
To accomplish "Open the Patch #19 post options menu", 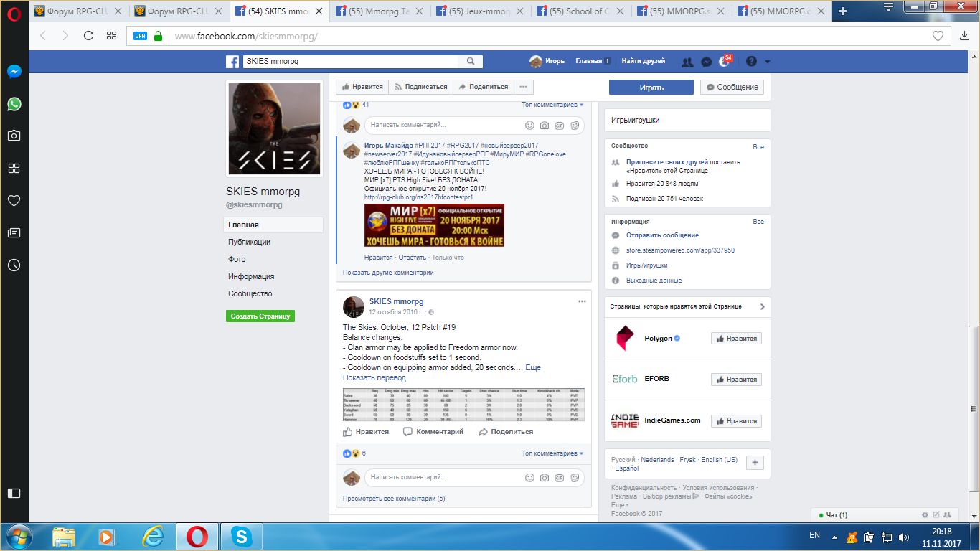I will (x=582, y=301).
